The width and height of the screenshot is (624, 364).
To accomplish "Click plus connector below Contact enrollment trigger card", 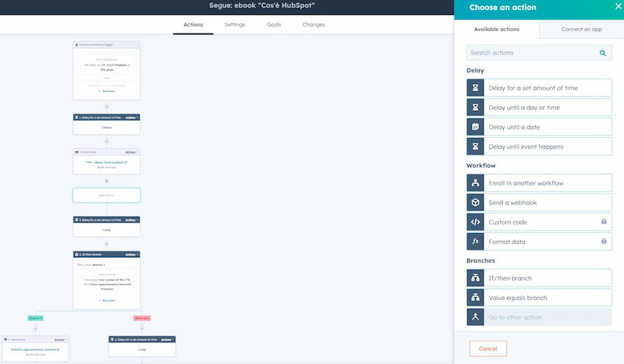I will click(106, 107).
